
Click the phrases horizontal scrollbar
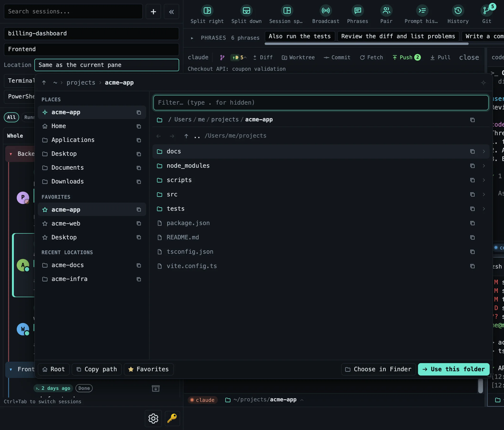(x=366, y=44)
